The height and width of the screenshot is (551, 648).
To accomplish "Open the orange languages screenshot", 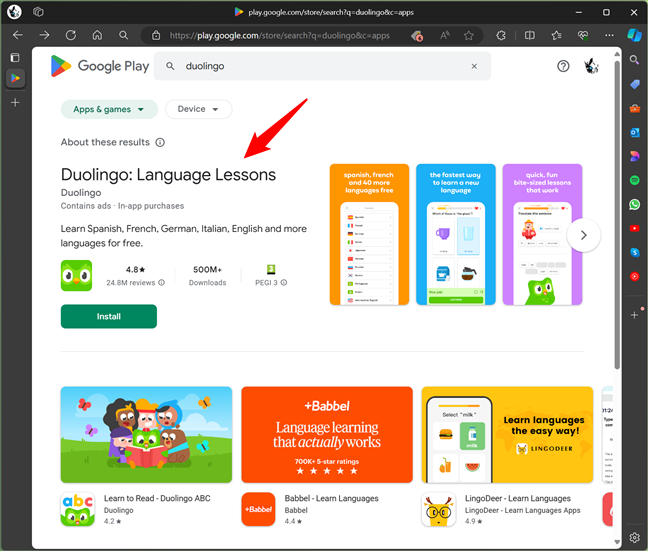I will click(369, 235).
